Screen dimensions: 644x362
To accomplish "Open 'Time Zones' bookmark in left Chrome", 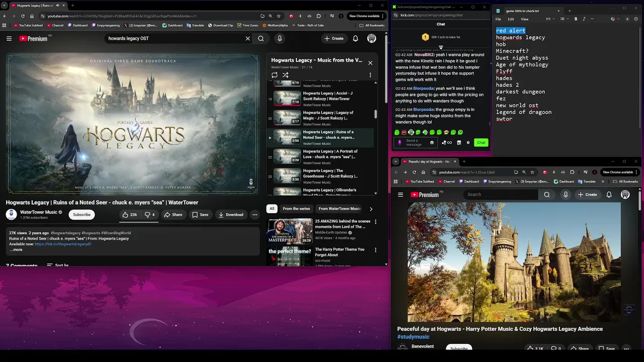I will 248,25.
